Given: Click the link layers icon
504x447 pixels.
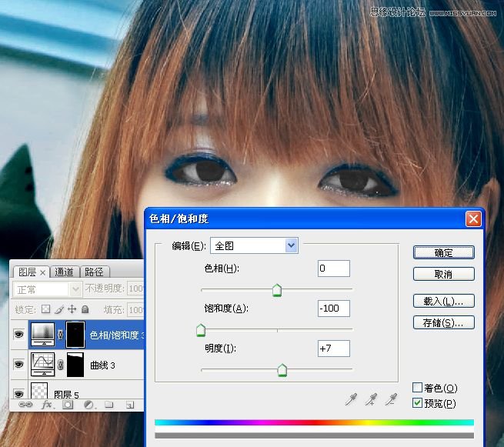Looking at the screenshot, I should click(25, 404).
